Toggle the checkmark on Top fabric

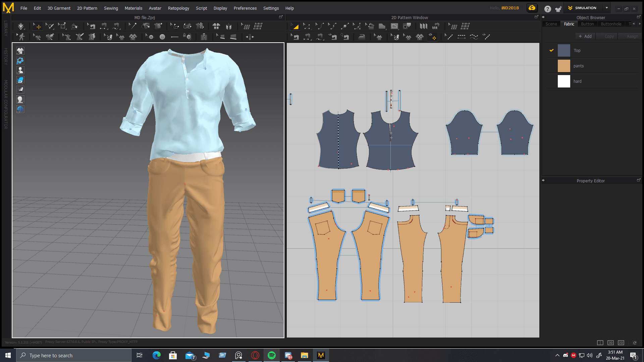point(551,50)
